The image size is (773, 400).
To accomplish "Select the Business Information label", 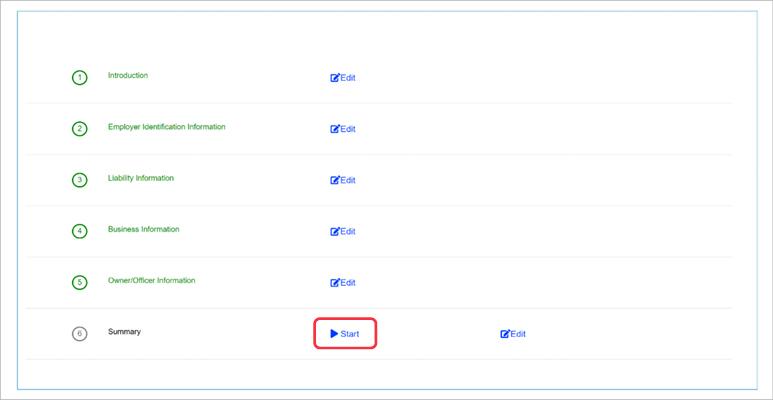I will [144, 229].
